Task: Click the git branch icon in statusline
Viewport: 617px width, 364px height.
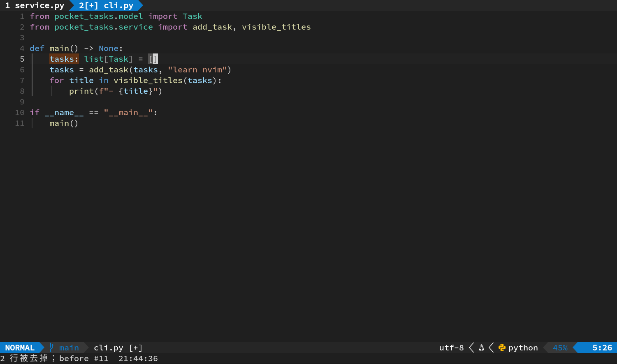Action: point(51,348)
